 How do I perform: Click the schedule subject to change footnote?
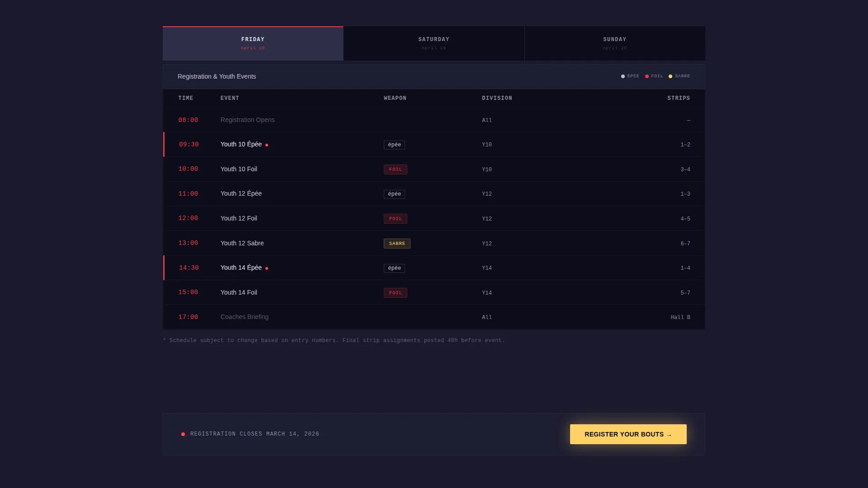click(x=334, y=340)
